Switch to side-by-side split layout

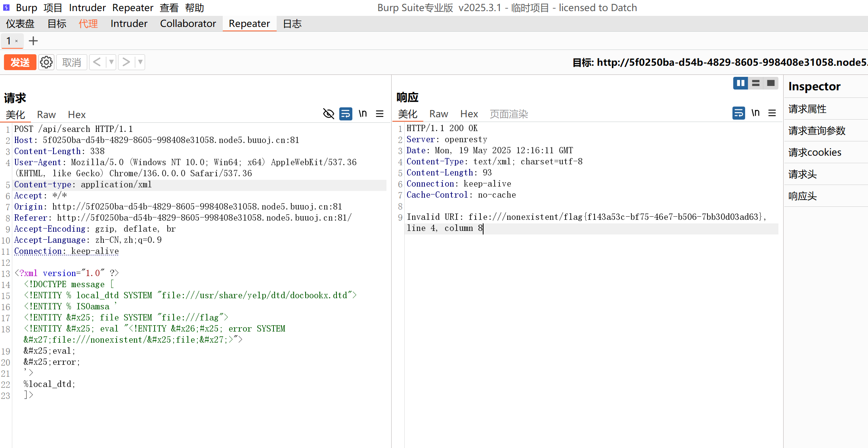coord(740,83)
